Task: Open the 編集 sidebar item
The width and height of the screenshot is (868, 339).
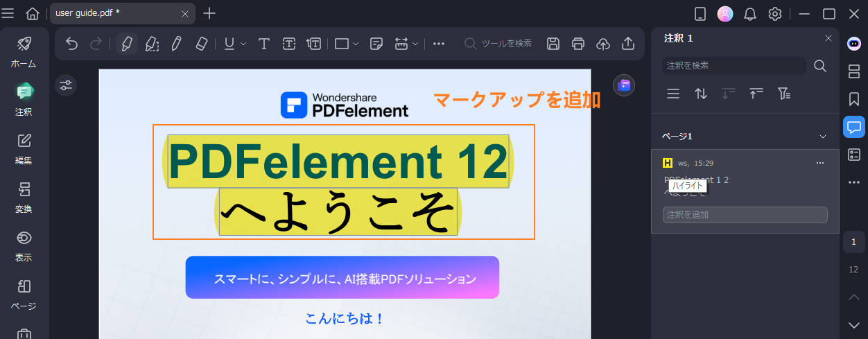Action: tap(24, 148)
